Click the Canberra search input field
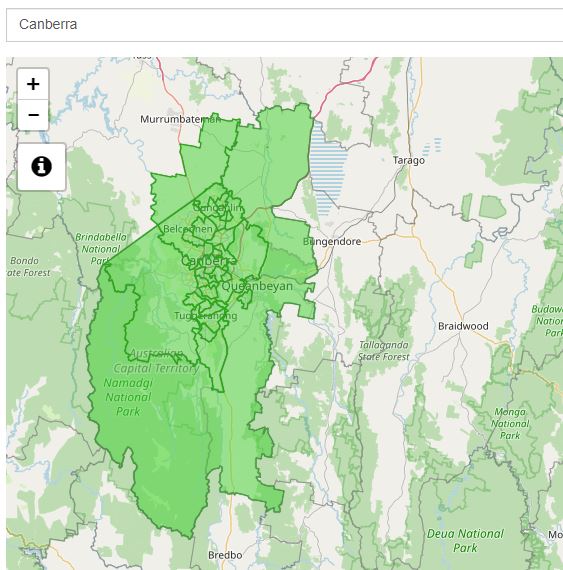The image size is (563, 570). point(285,25)
